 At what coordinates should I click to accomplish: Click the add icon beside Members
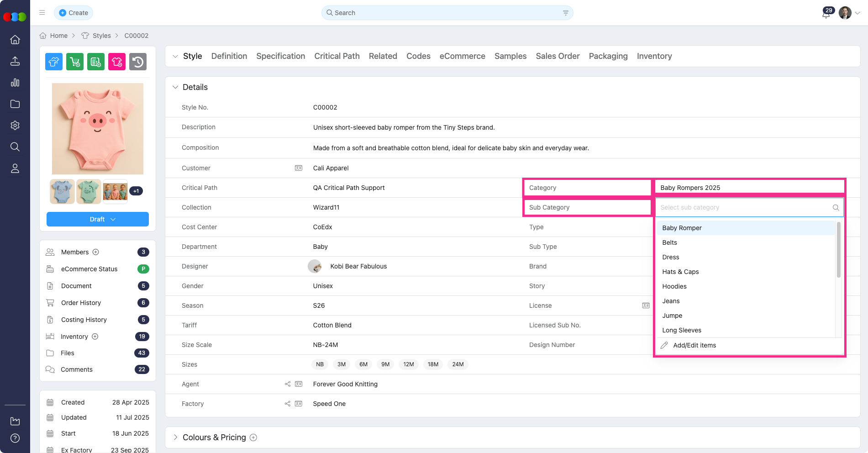click(x=96, y=252)
